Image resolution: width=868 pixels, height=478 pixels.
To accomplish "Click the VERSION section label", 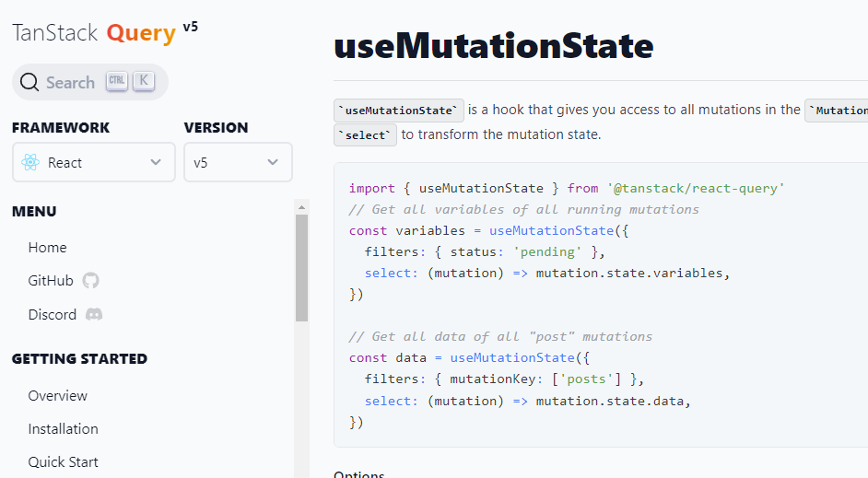I will tap(216, 127).
